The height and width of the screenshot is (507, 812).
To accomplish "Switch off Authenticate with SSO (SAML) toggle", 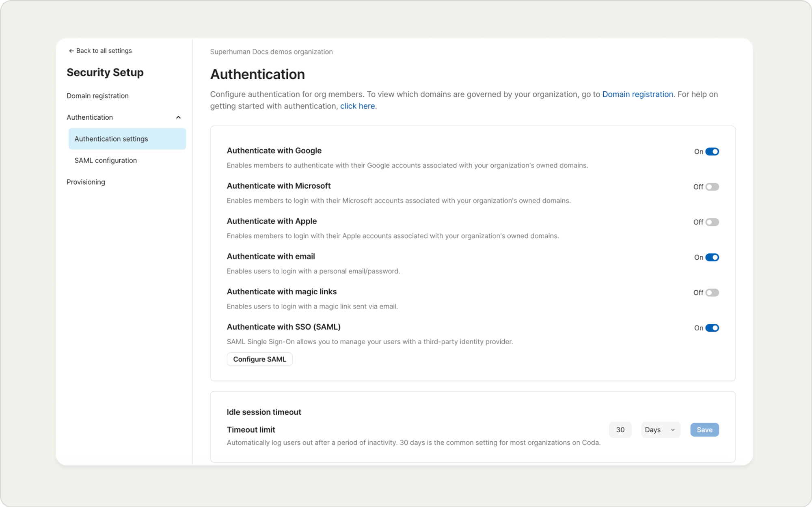I will pos(712,328).
